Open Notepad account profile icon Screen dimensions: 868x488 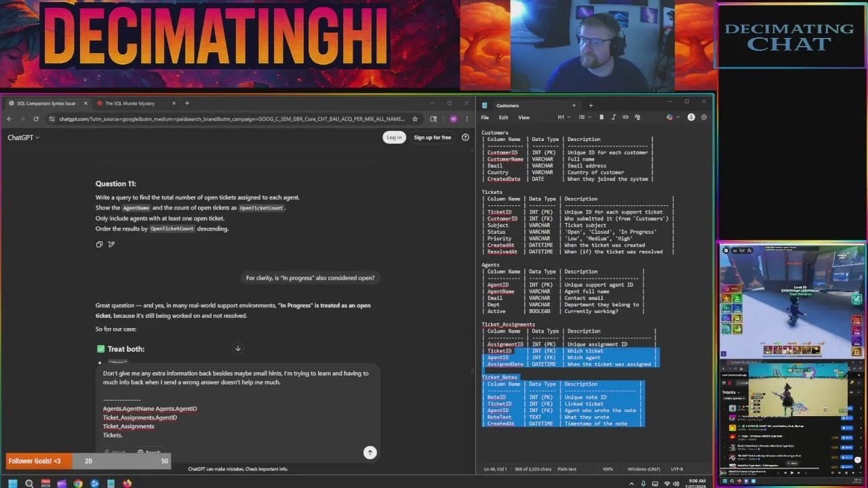click(691, 117)
